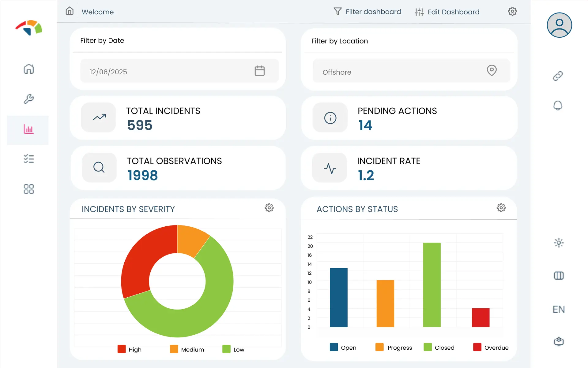The height and width of the screenshot is (368, 588).
Task: Click the notification bell icon
Action: click(x=558, y=106)
